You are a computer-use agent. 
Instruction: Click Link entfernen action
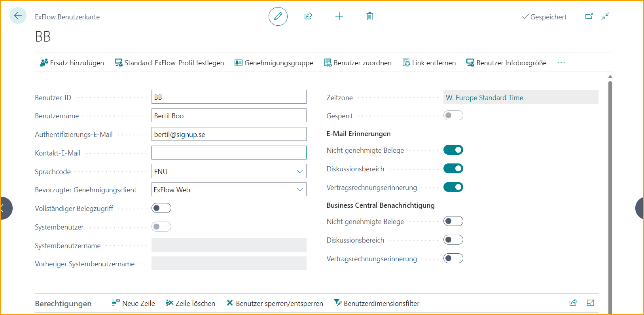click(x=429, y=63)
